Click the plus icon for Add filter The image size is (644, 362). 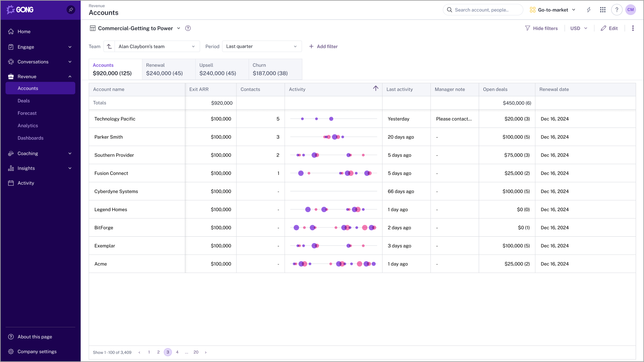coord(311,46)
